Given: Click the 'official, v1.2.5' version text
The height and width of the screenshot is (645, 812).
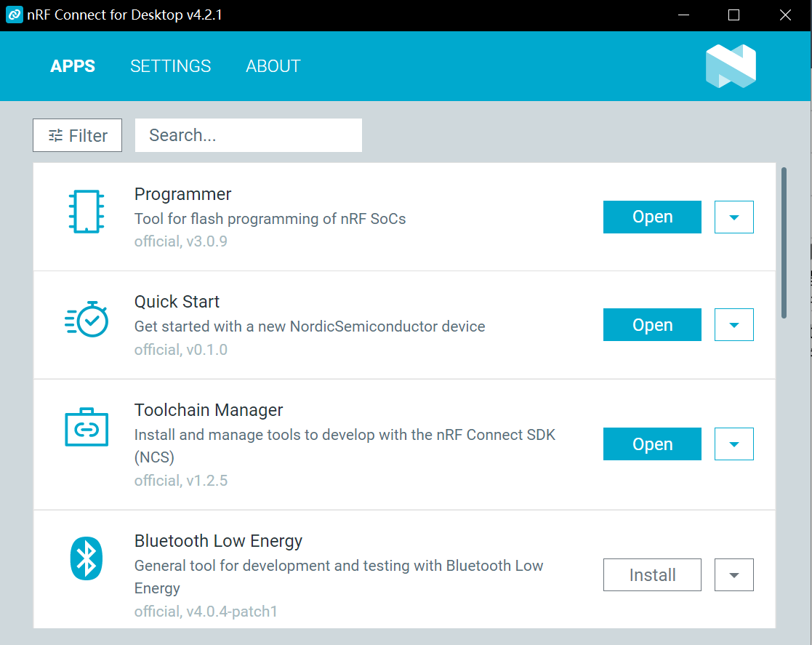Looking at the screenshot, I should 181,481.
